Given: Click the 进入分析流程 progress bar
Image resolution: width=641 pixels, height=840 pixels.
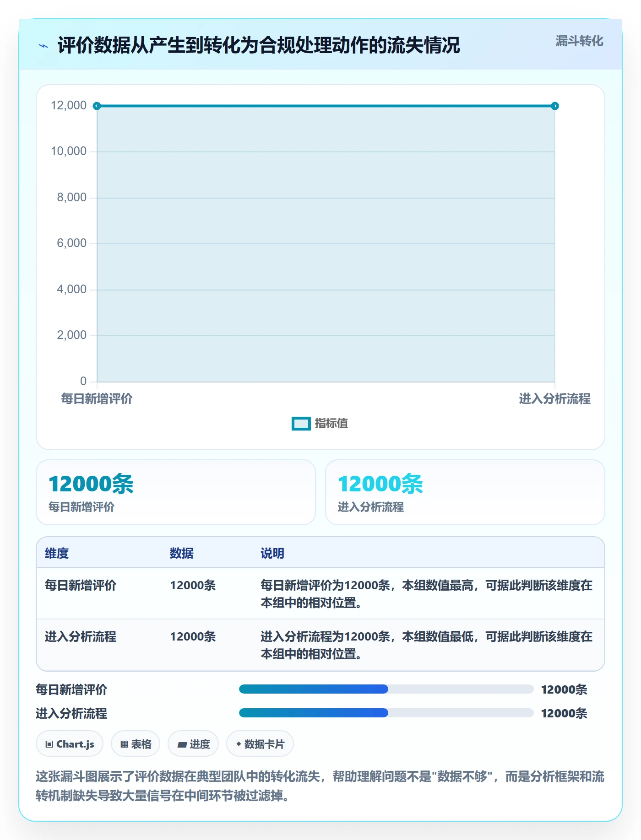Looking at the screenshot, I should pos(386,713).
